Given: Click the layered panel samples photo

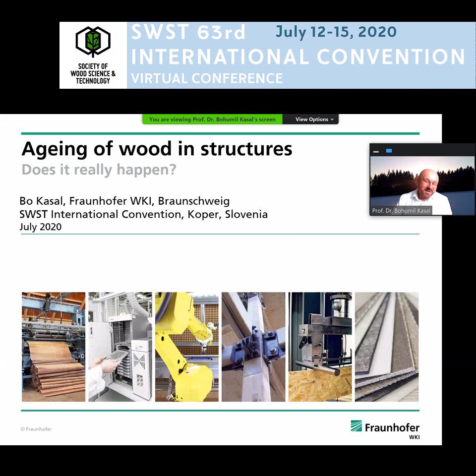Looking at the screenshot, I should tap(387, 347).
